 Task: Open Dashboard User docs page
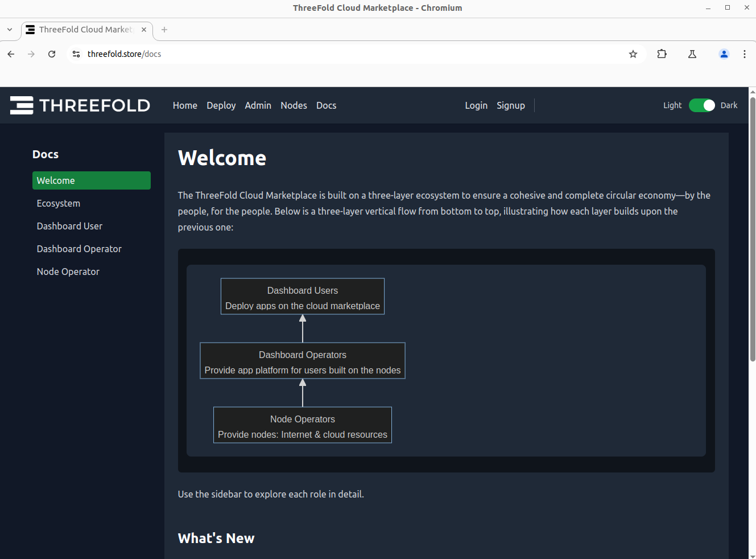(92, 226)
